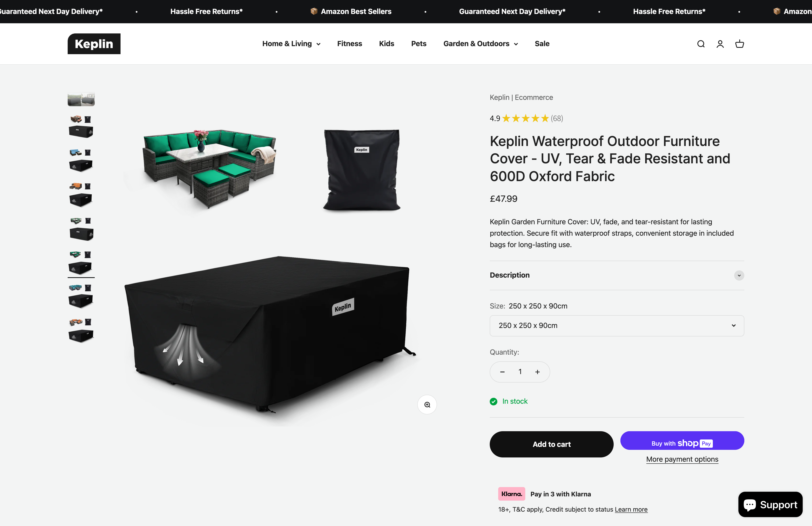Open the Sale menu item
The image size is (812, 526).
[x=542, y=44]
